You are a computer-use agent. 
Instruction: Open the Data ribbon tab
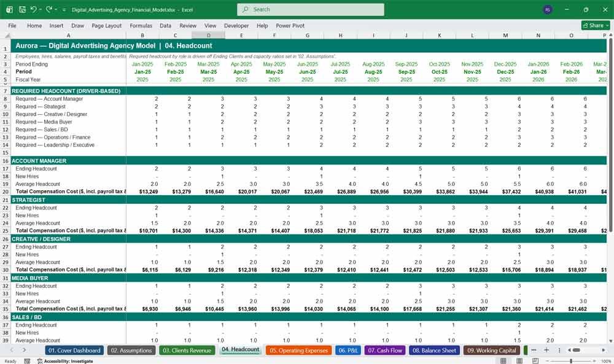pyautogui.click(x=165, y=25)
